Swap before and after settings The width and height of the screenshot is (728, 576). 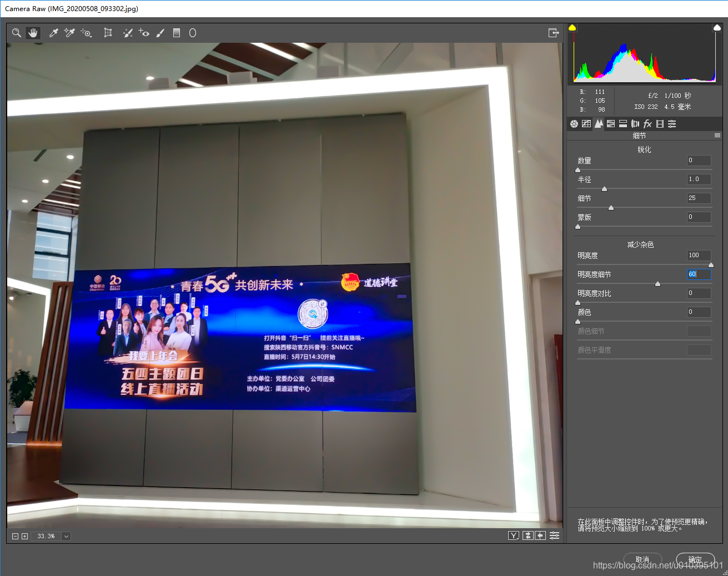tap(528, 535)
